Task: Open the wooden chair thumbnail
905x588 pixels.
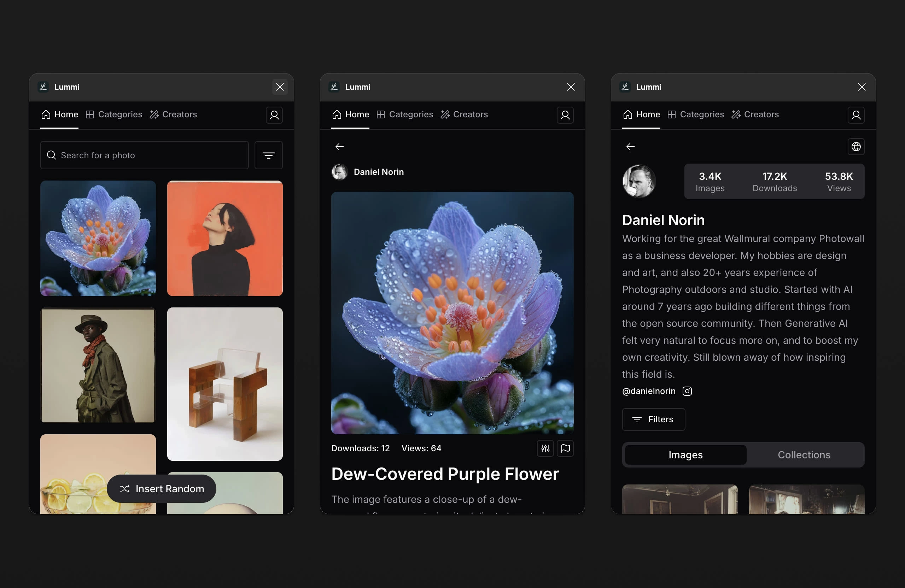Action: click(x=225, y=384)
